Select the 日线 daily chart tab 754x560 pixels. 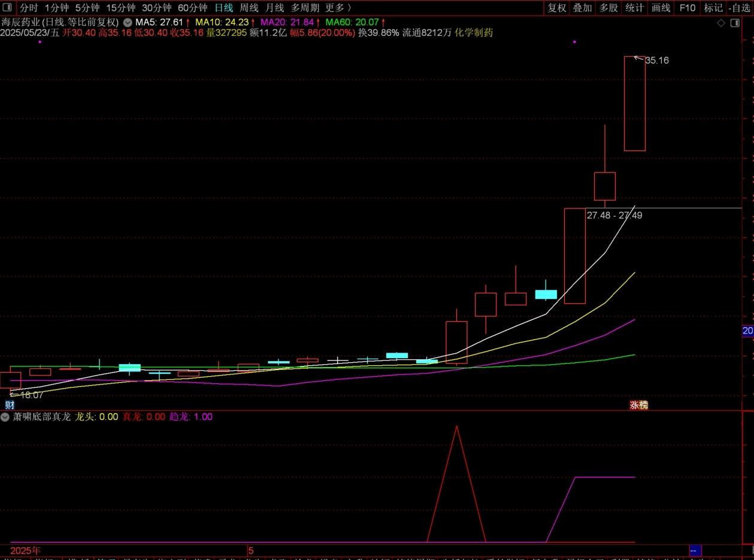coord(224,8)
